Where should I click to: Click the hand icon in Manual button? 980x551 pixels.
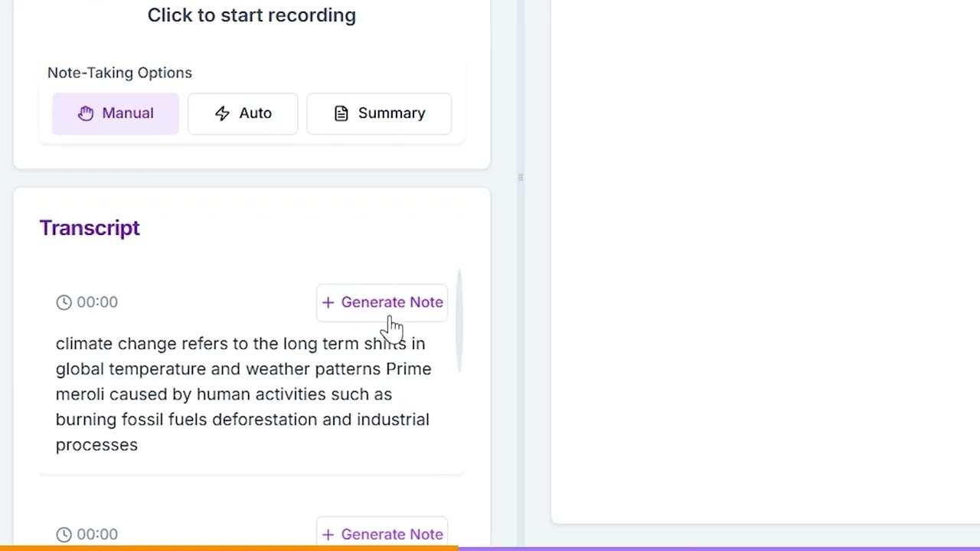tap(86, 113)
